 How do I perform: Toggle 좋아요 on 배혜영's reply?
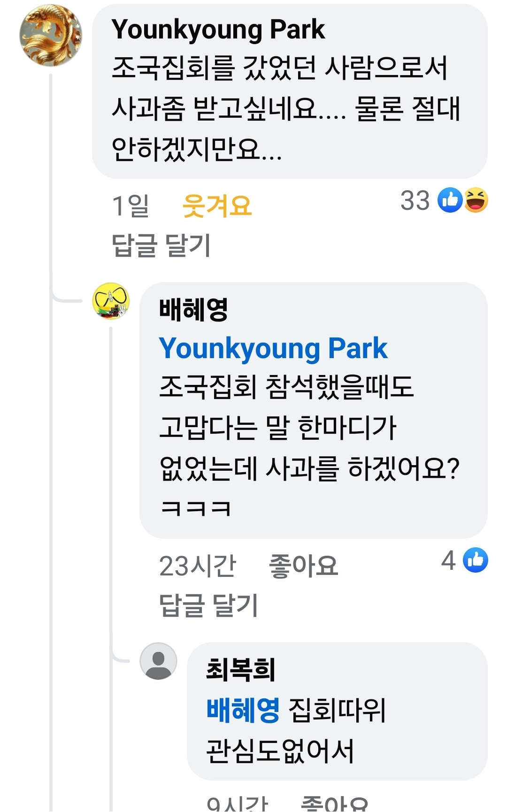(303, 565)
